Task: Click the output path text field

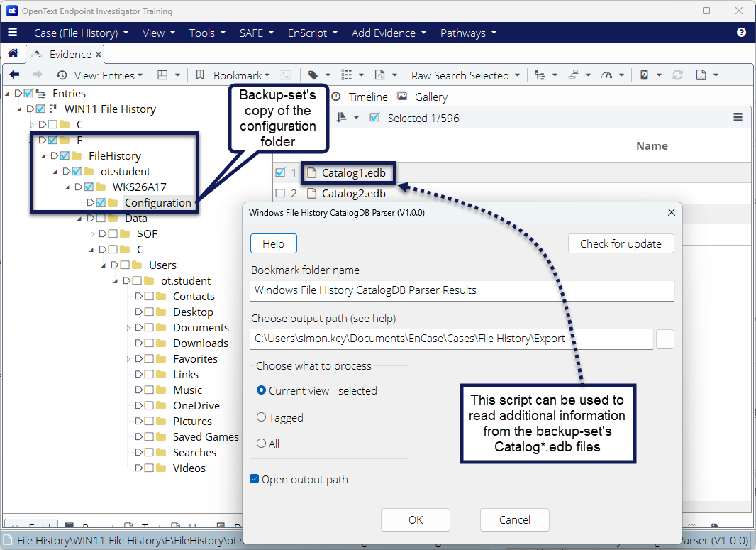Action: [452, 339]
